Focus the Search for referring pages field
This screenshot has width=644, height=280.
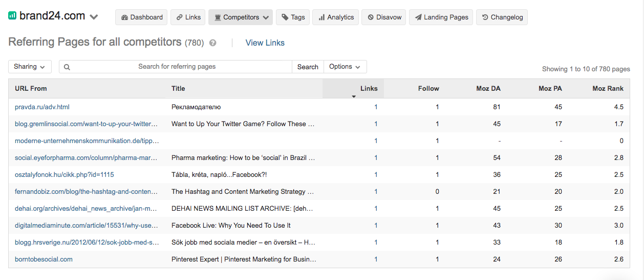176,67
